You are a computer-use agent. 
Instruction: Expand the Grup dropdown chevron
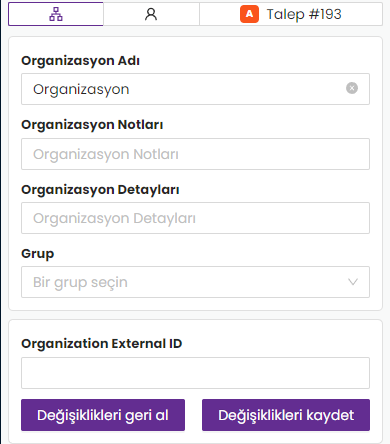click(x=353, y=282)
